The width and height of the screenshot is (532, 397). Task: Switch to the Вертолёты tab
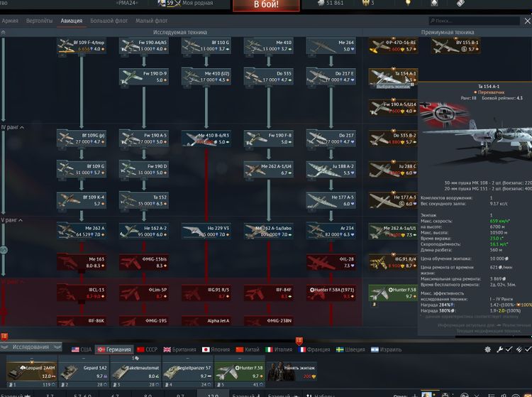tap(40, 21)
